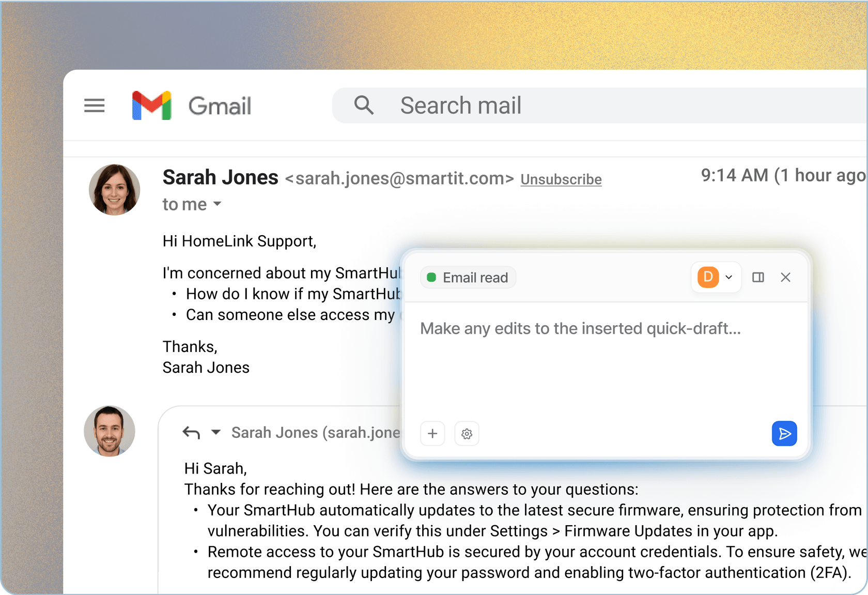Close the quick-draft assistant popup
868x595 pixels.
click(785, 278)
